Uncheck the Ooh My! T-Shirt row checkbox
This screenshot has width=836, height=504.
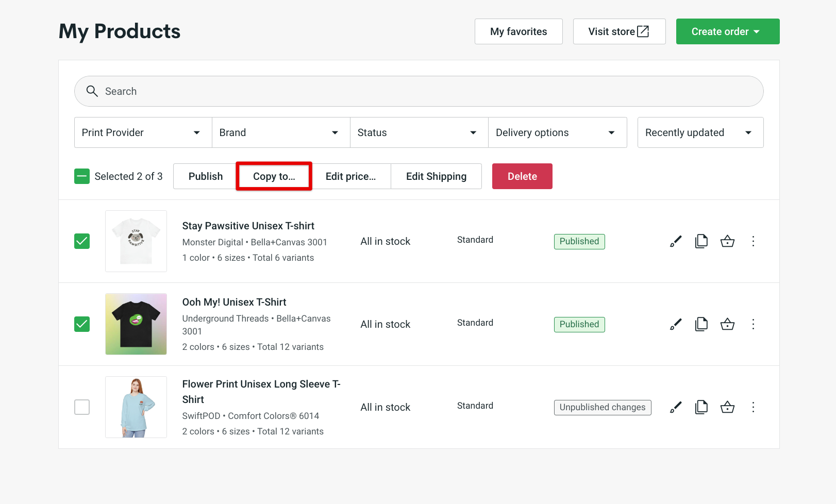click(82, 324)
